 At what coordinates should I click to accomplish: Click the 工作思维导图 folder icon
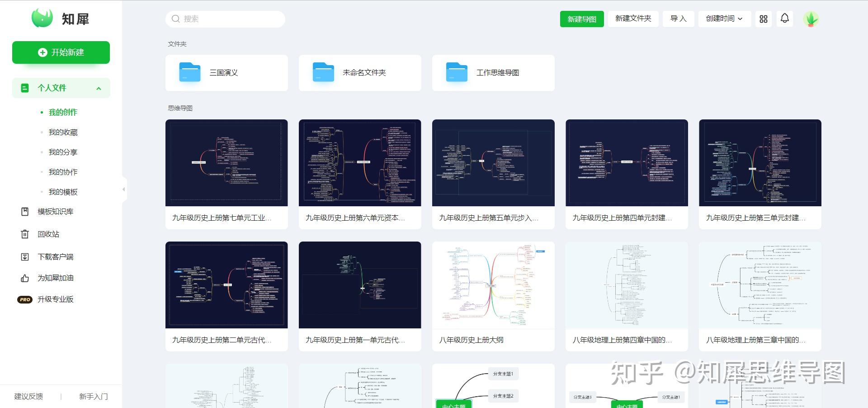[x=457, y=72]
